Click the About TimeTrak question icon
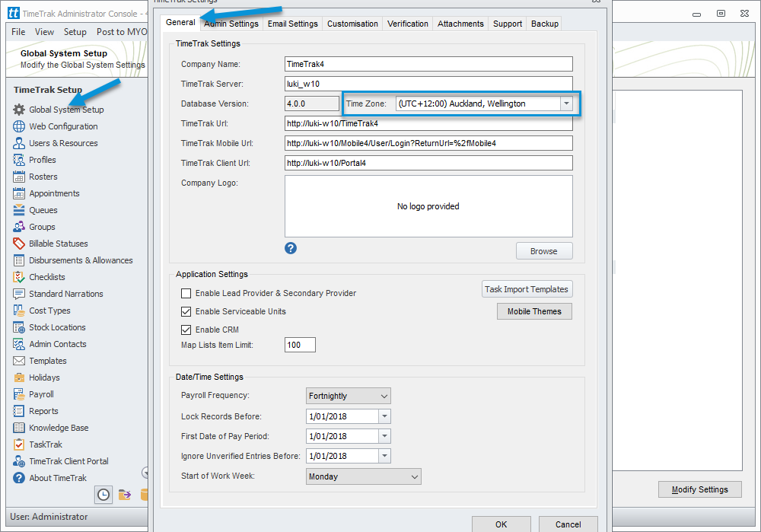761x532 pixels. coord(19,478)
